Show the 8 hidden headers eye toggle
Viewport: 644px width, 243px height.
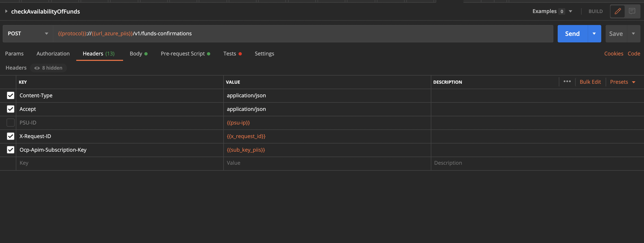[48, 68]
